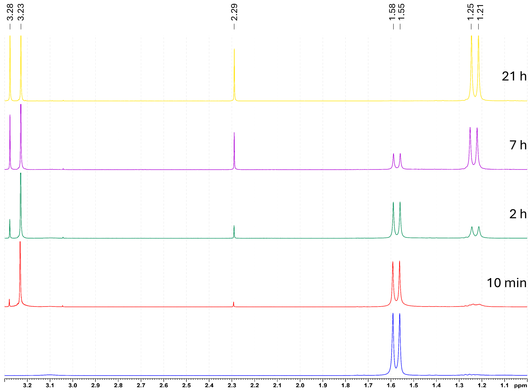Click the 1.6 tick on ppm axis
The image size is (532, 392).
pos(391,386)
